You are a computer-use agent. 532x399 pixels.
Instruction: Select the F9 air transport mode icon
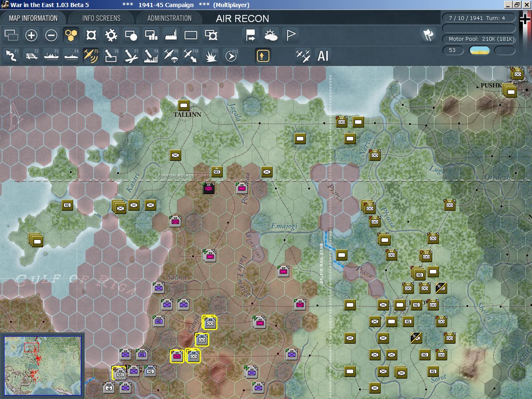171,56
